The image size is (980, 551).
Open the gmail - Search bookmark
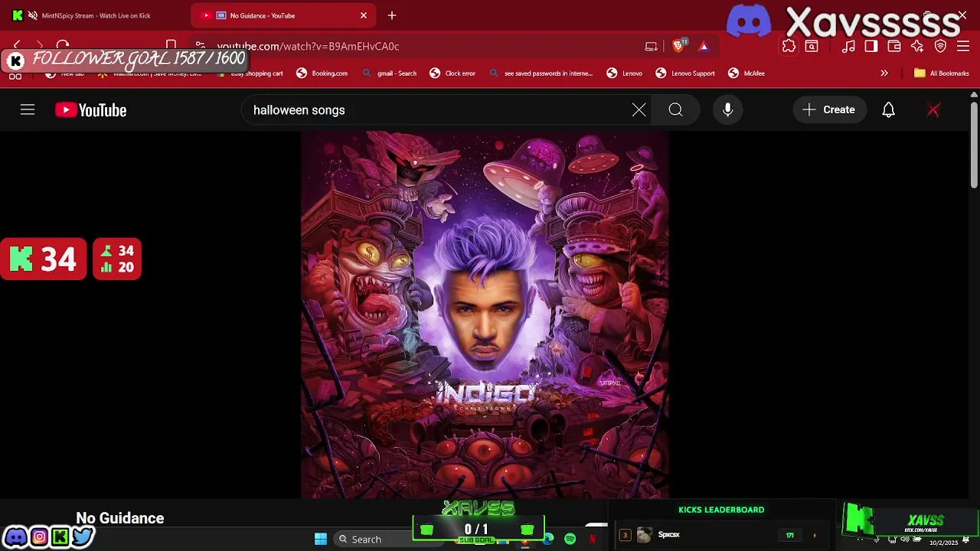coord(390,73)
